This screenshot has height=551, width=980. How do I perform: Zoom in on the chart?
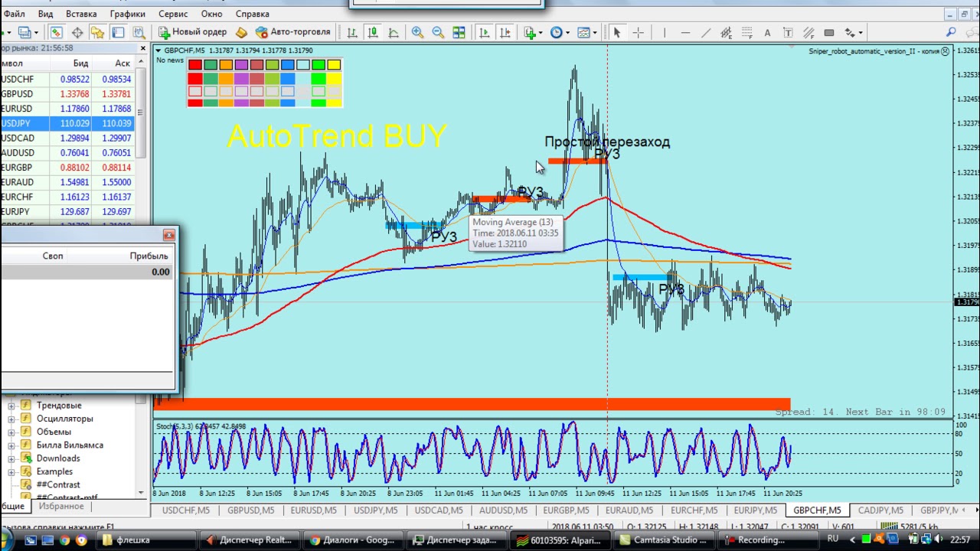coord(417,32)
